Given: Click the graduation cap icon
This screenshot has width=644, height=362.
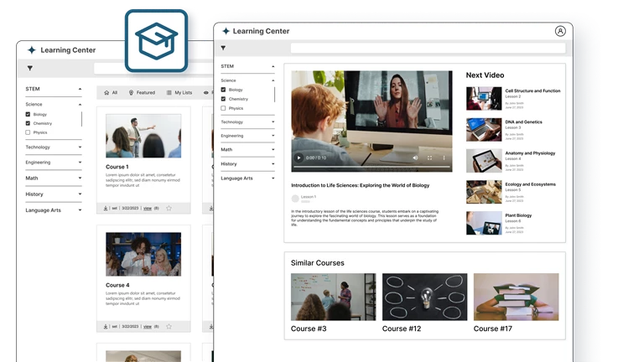Looking at the screenshot, I should 156,41.
